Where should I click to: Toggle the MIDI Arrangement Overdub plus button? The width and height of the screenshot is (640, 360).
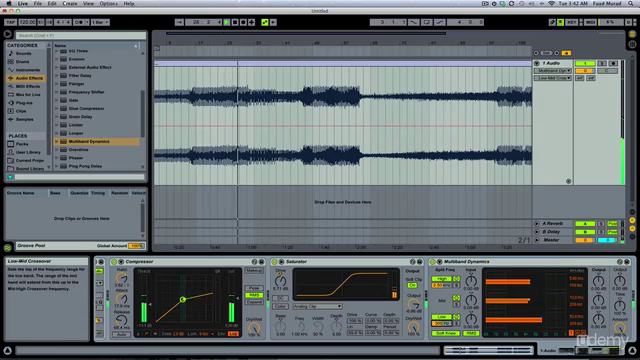click(x=251, y=22)
